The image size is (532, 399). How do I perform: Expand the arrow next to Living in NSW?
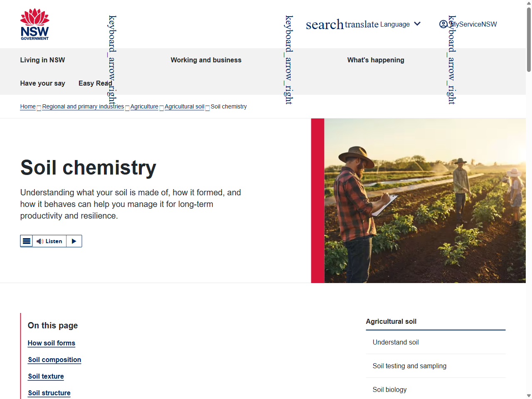coord(112,60)
